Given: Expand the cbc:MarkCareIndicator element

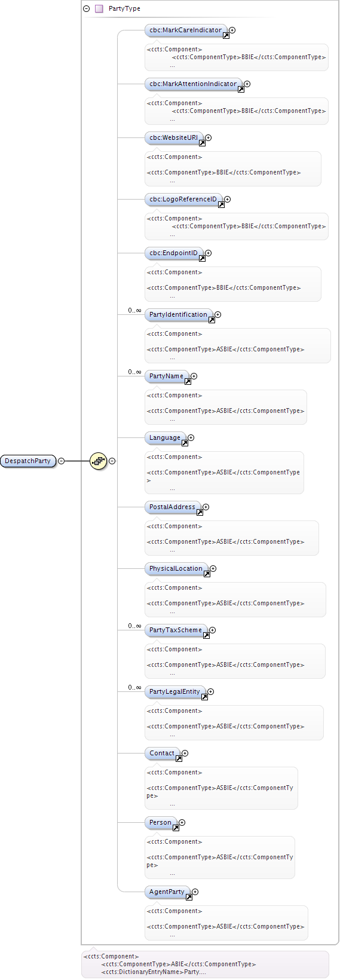Looking at the screenshot, I should [x=232, y=30].
